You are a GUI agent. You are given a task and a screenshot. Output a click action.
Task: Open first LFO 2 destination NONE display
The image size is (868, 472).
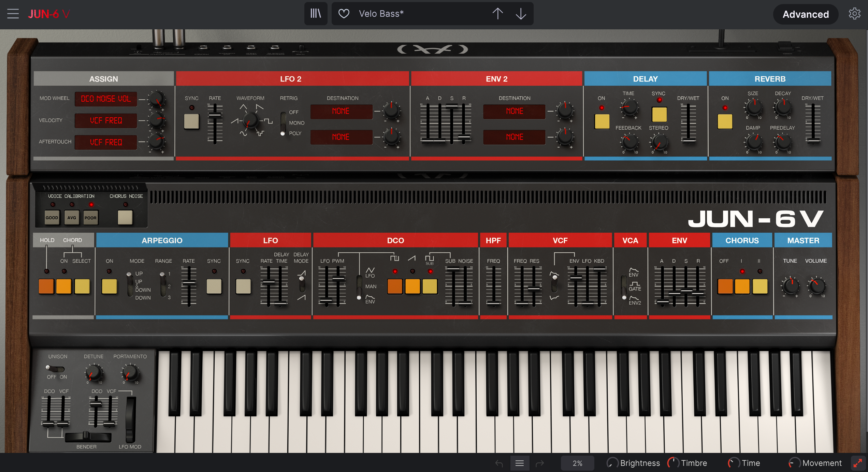[x=341, y=111]
